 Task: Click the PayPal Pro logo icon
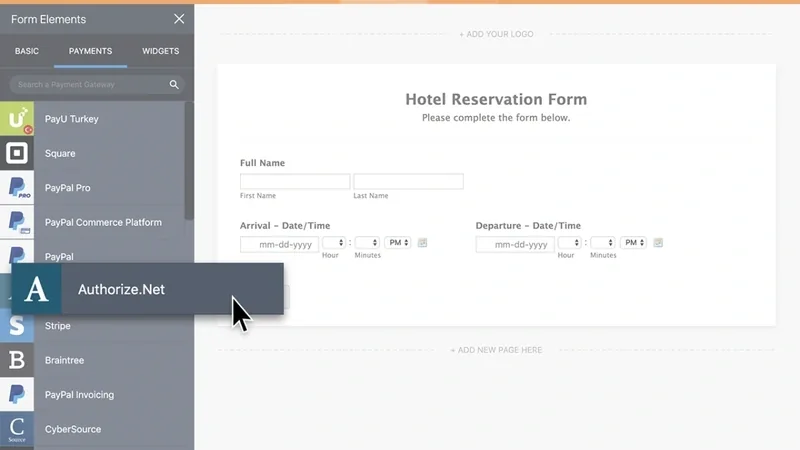coord(17,188)
